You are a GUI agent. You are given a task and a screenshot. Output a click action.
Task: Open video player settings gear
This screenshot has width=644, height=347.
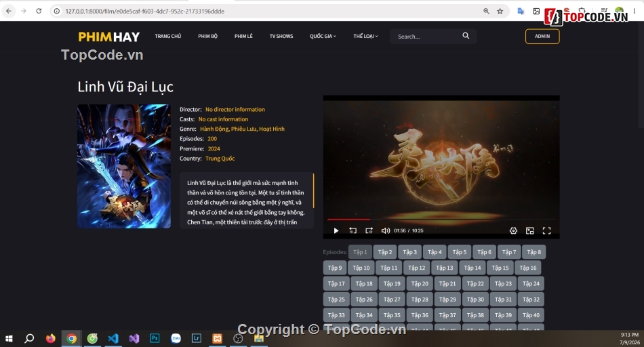513,231
